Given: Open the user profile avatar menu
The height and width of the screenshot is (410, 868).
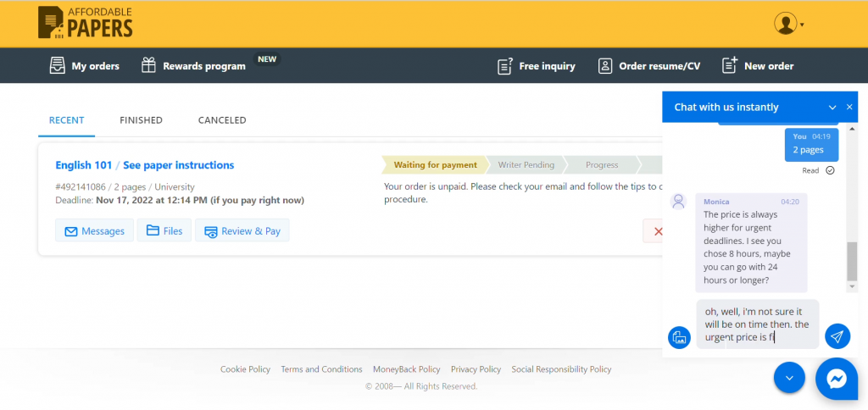Looking at the screenshot, I should coord(785,24).
